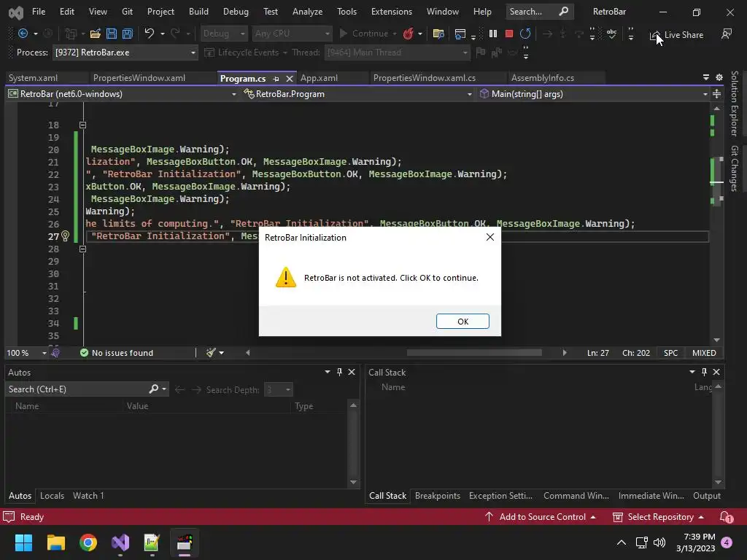Image resolution: width=747 pixels, height=560 pixels.
Task: Click Select Repository in status bar
Action: tap(658, 517)
